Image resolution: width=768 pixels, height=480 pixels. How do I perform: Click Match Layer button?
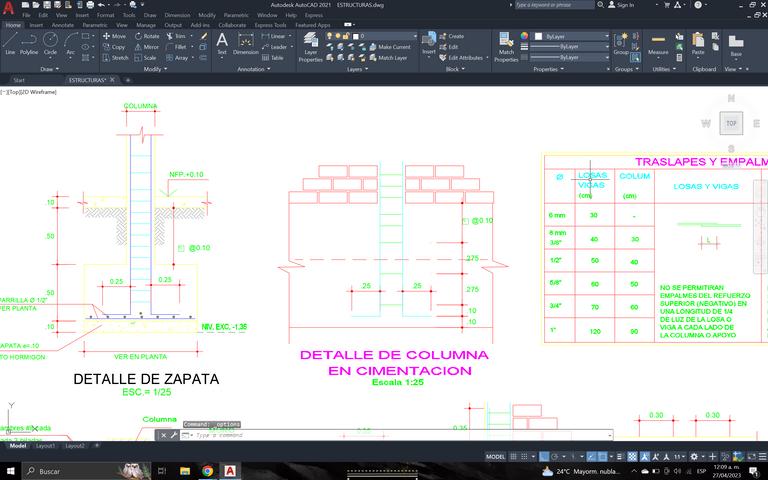[388, 58]
